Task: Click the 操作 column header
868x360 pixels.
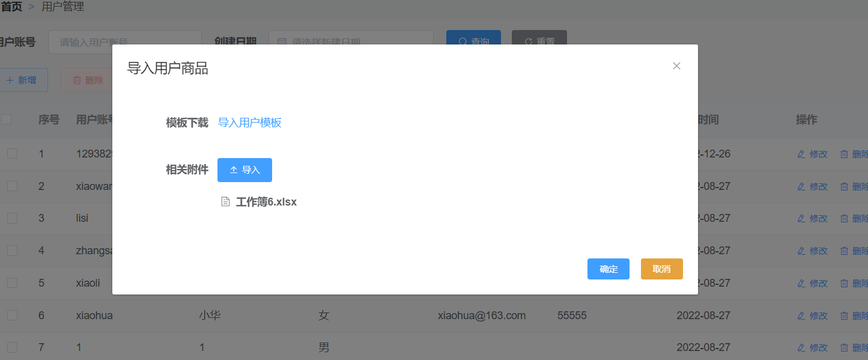Action: [807, 120]
